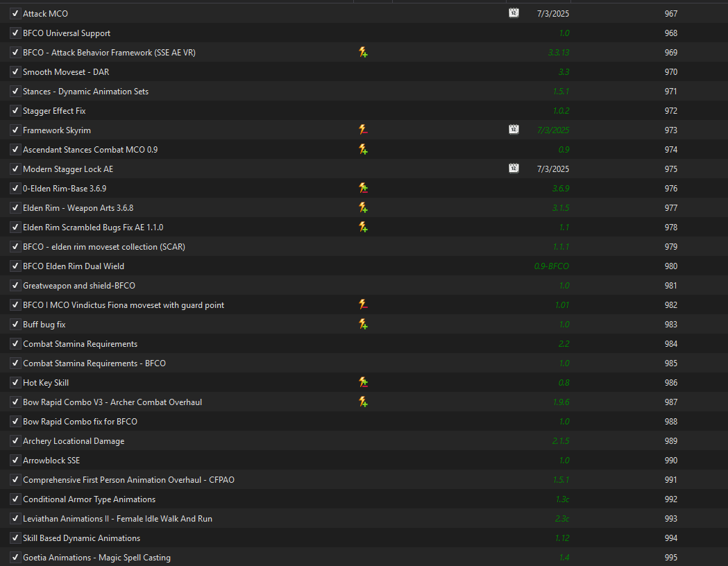The width and height of the screenshot is (728, 566).
Task: Click the conflict flag for Elden Rim - Weapon Arts 3.6.8
Action: 363,208
